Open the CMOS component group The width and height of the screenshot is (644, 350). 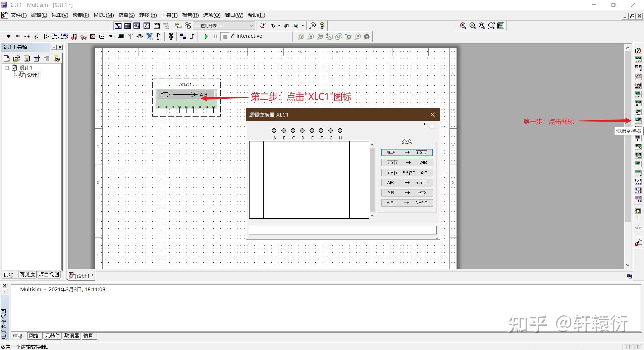click(x=65, y=36)
